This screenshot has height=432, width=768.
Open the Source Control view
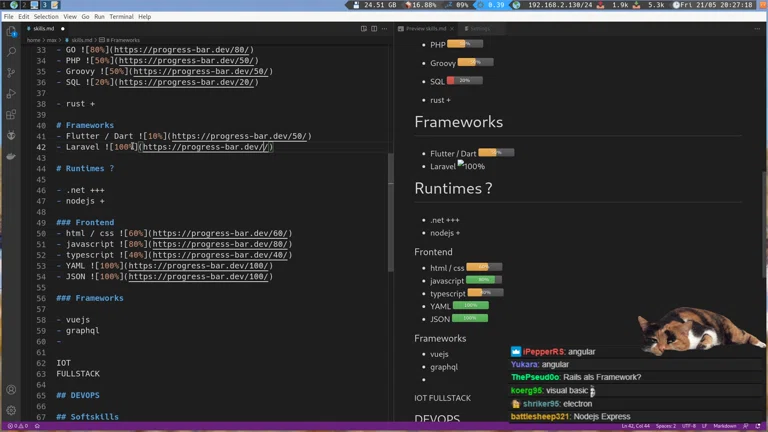[x=11, y=73]
